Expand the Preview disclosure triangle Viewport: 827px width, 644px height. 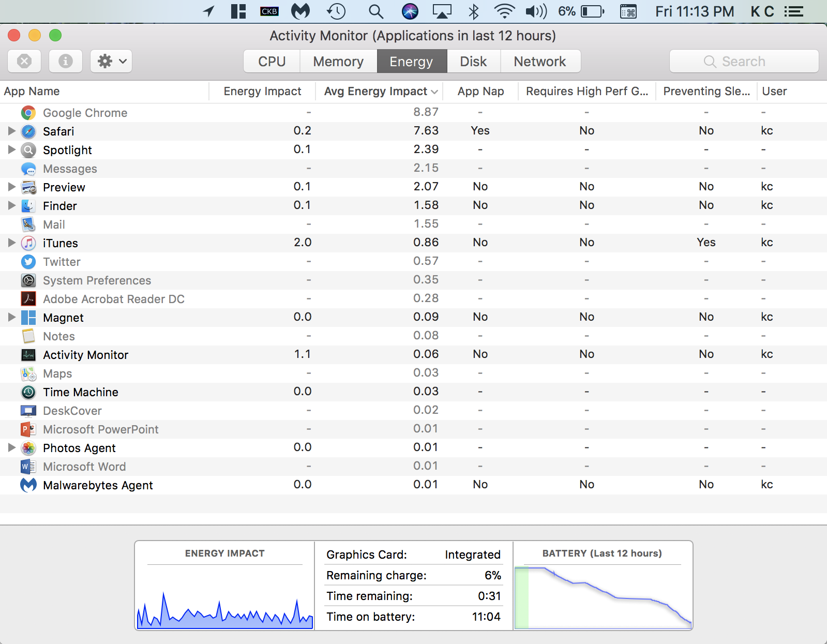(11, 187)
